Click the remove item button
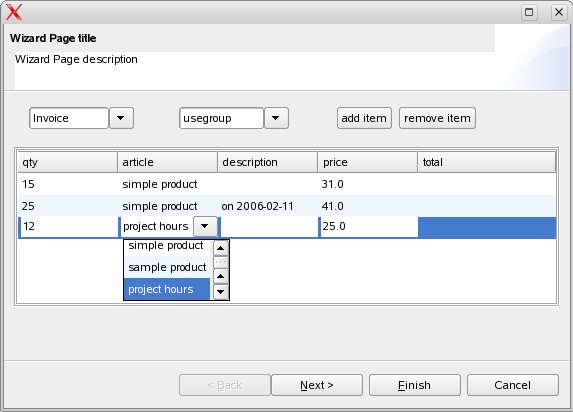Viewport: 573px width, 412px height. (x=437, y=118)
